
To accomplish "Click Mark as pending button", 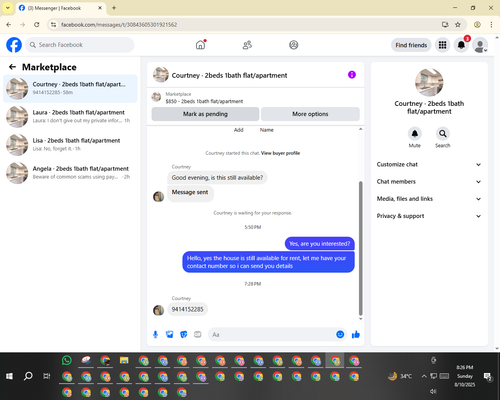I will click(205, 114).
